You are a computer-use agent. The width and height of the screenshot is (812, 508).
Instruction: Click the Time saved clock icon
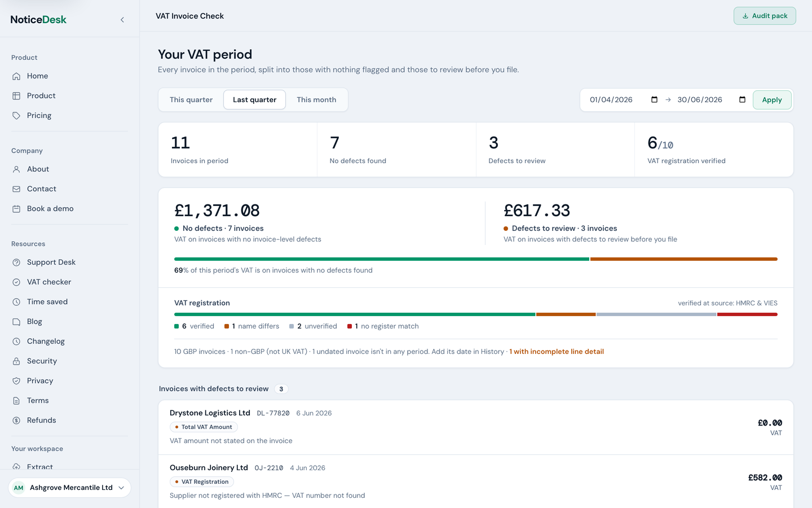coord(16,302)
